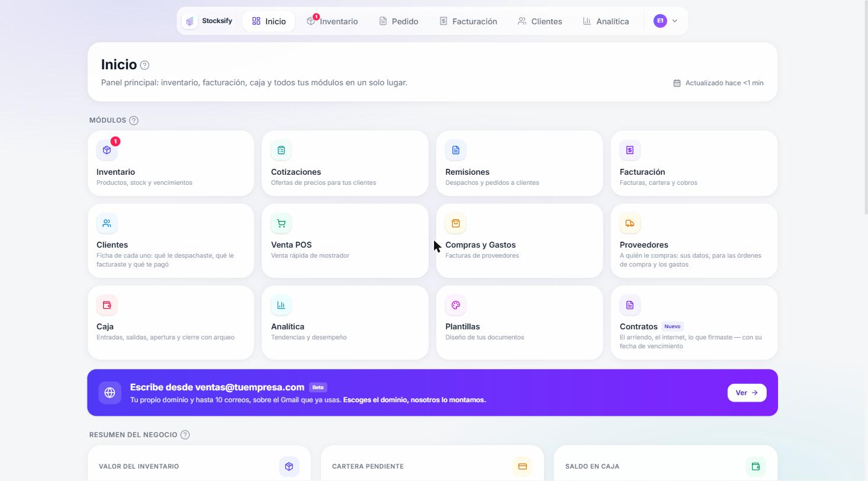Click the Venta POS cart icon

[281, 223]
